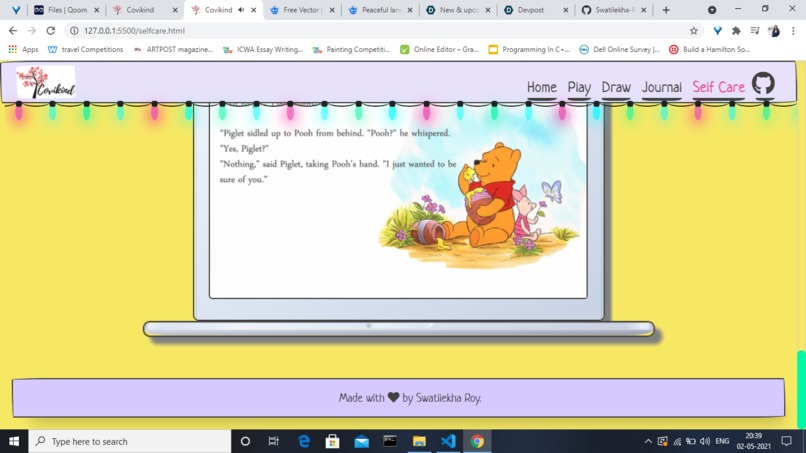Viewport: 806px width, 453px height.
Task: Switch to the New & upcoming tab
Action: 459,10
